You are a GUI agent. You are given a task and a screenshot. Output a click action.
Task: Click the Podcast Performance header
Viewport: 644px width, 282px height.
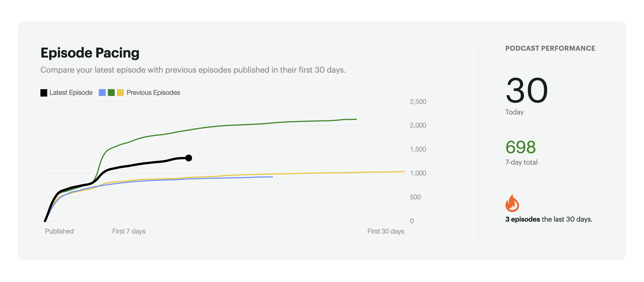pyautogui.click(x=550, y=48)
